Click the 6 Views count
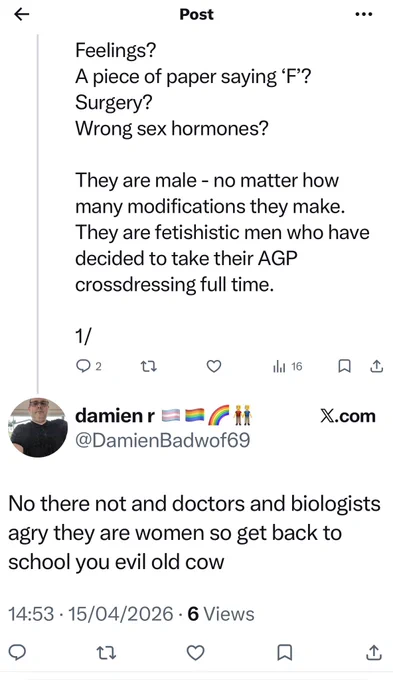The height and width of the screenshot is (680, 393). pos(221,614)
